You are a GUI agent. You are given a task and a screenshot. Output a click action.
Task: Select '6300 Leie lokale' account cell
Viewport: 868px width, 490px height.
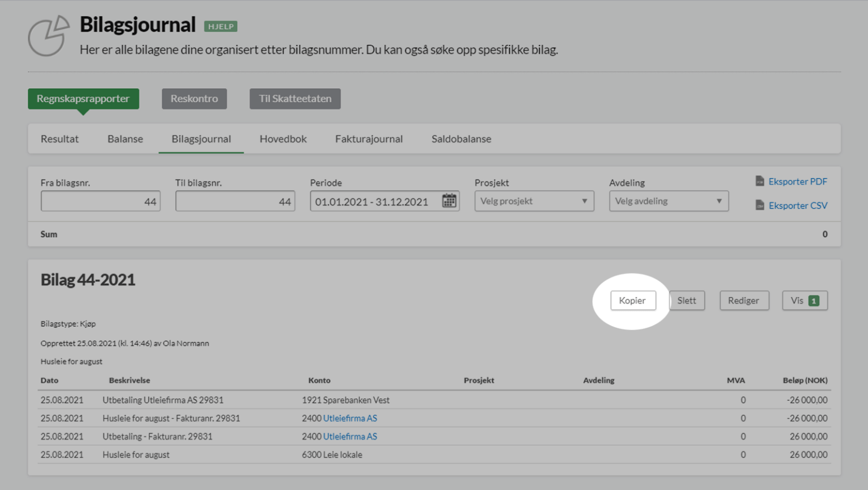point(332,454)
